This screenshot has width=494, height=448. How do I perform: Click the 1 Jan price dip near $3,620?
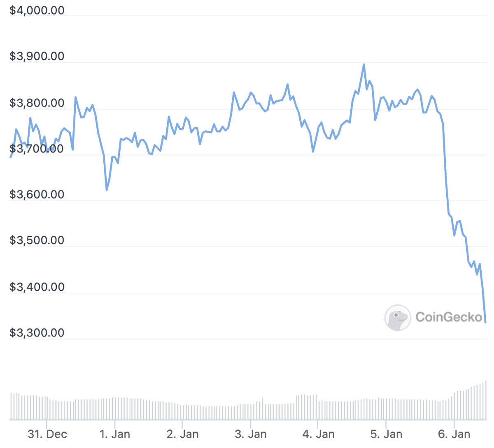coord(107,190)
